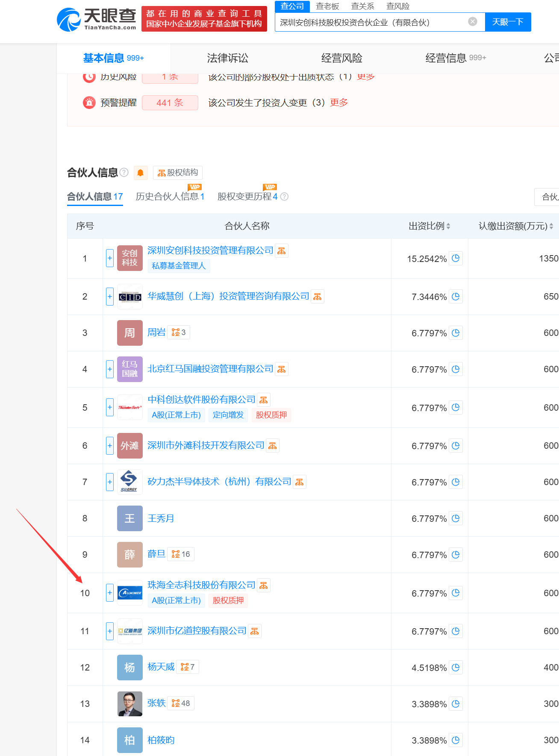
Task: Click pie chart icon beside 15.2542%
Action: (x=456, y=258)
